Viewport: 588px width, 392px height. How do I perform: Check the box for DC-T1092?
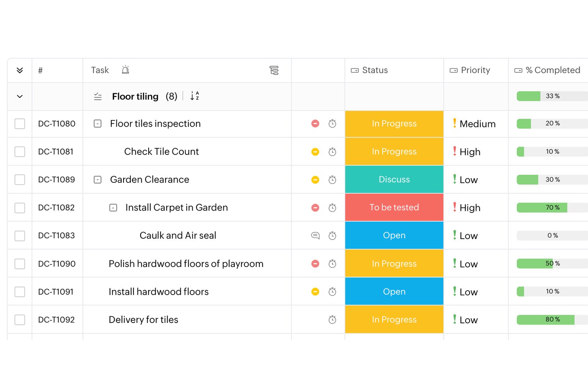20,320
